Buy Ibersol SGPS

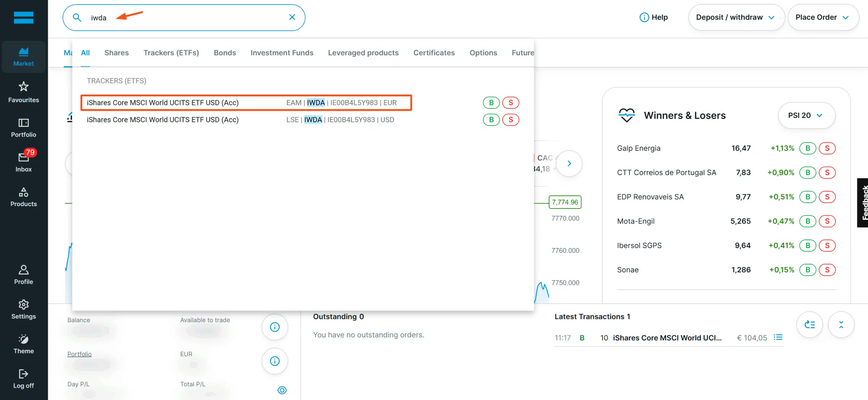click(x=808, y=245)
